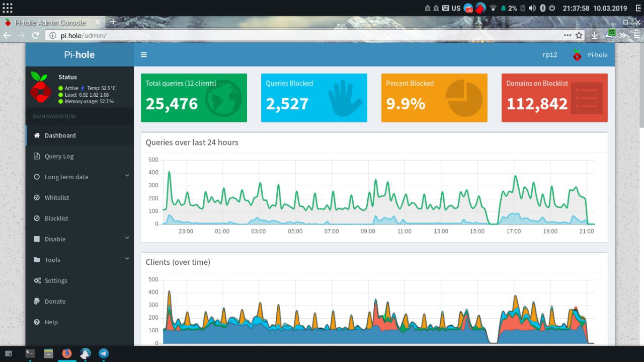Open the browser downloads panel
This screenshot has height=362, width=644.
click(x=595, y=35)
